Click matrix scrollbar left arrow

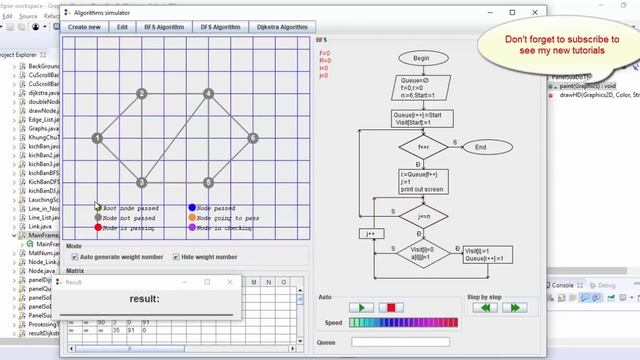click(x=71, y=349)
